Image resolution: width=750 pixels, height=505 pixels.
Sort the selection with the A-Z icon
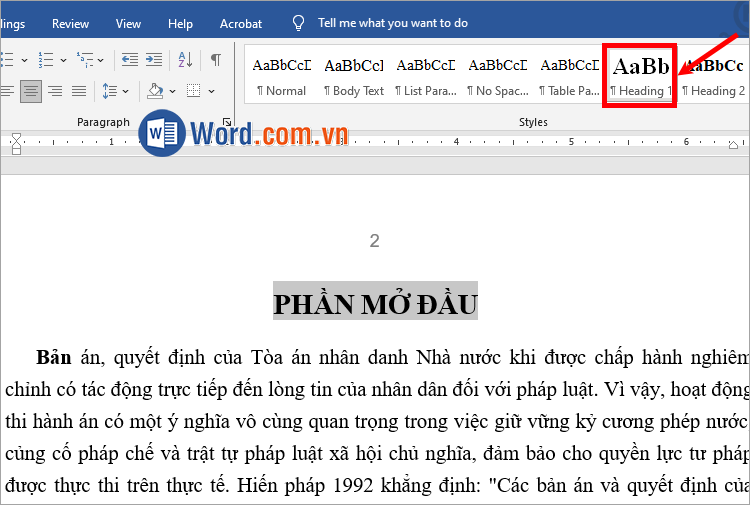coord(185,60)
